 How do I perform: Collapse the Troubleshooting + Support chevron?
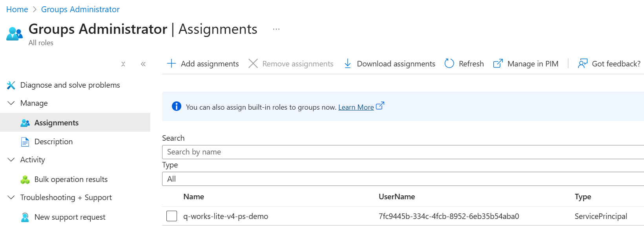point(11,197)
